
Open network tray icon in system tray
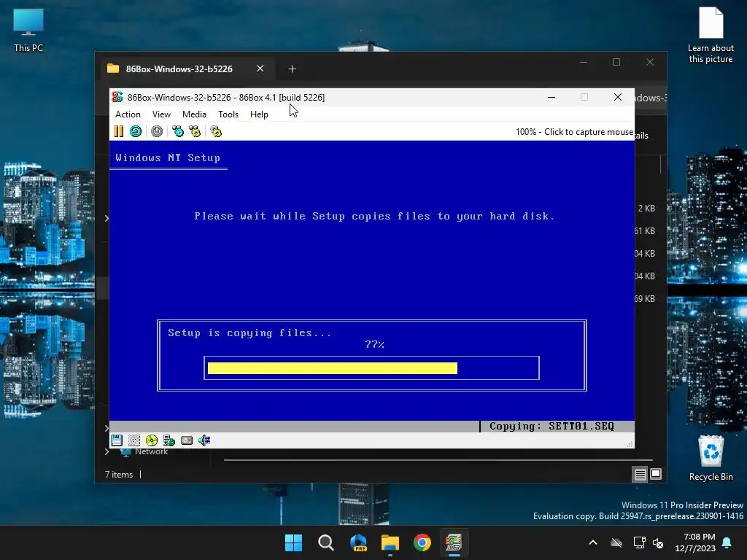[639, 542]
